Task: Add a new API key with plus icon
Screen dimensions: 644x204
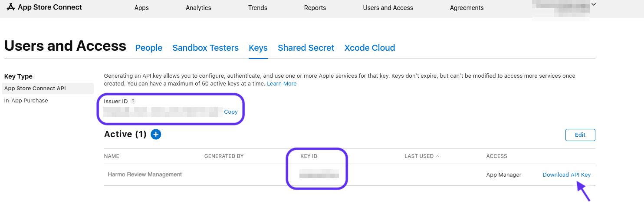Action: tap(156, 135)
